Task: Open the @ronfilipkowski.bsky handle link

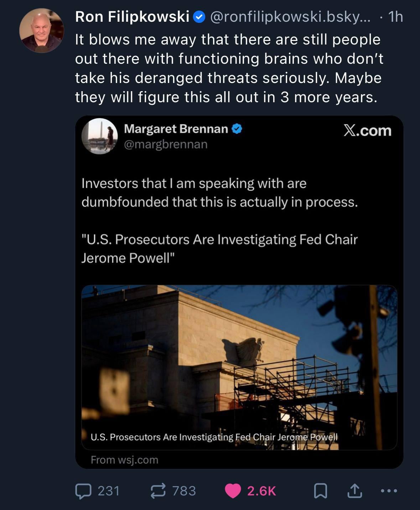Action: point(290,17)
